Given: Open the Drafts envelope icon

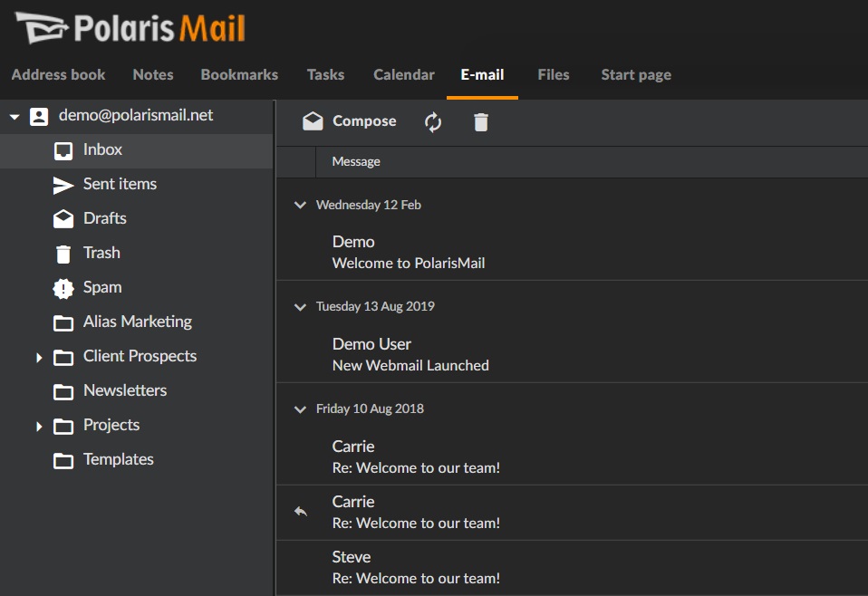Looking at the screenshot, I should 64,218.
